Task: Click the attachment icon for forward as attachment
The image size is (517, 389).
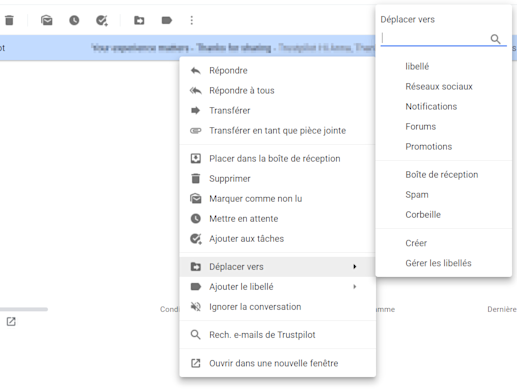Action: (196, 131)
